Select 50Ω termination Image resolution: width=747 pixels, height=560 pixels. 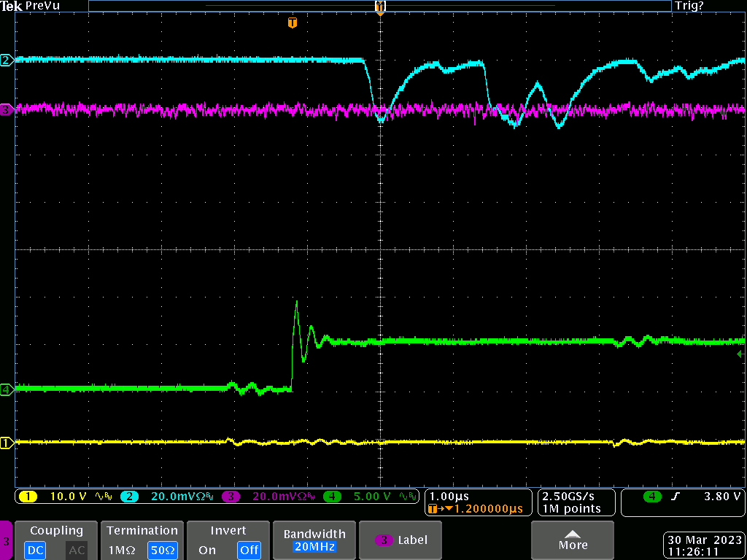pyautogui.click(x=162, y=550)
